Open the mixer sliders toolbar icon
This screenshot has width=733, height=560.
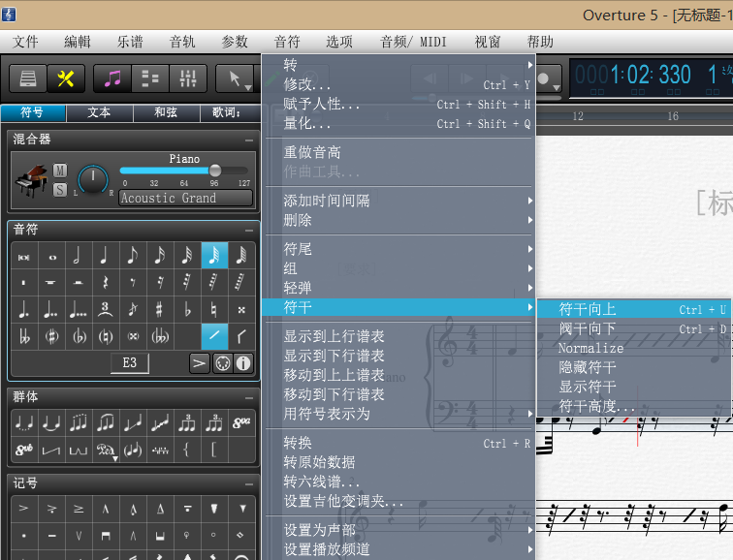pyautogui.click(x=188, y=78)
